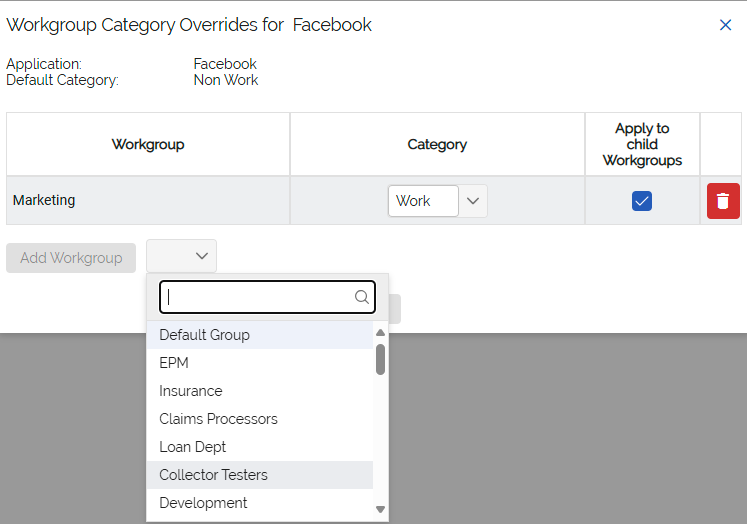Collapse the workgroup selector beside Add Workgroup
The width and height of the screenshot is (747, 524).
[x=181, y=257]
